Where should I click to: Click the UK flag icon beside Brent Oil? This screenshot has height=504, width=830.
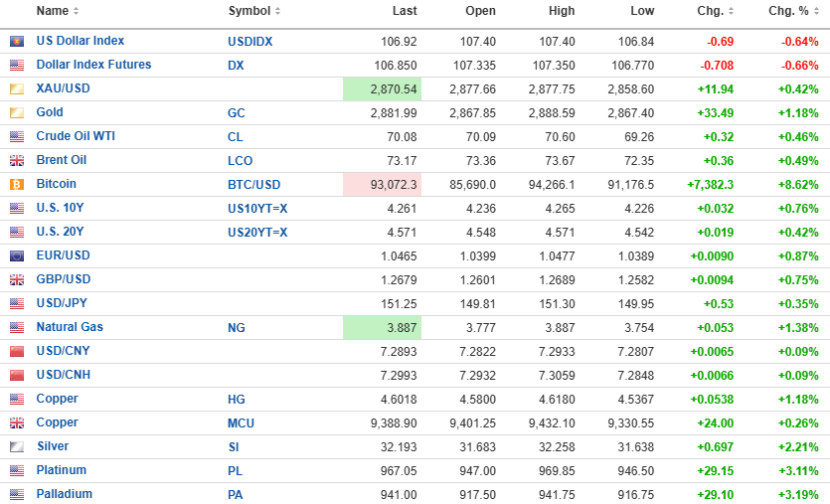pyautogui.click(x=17, y=160)
